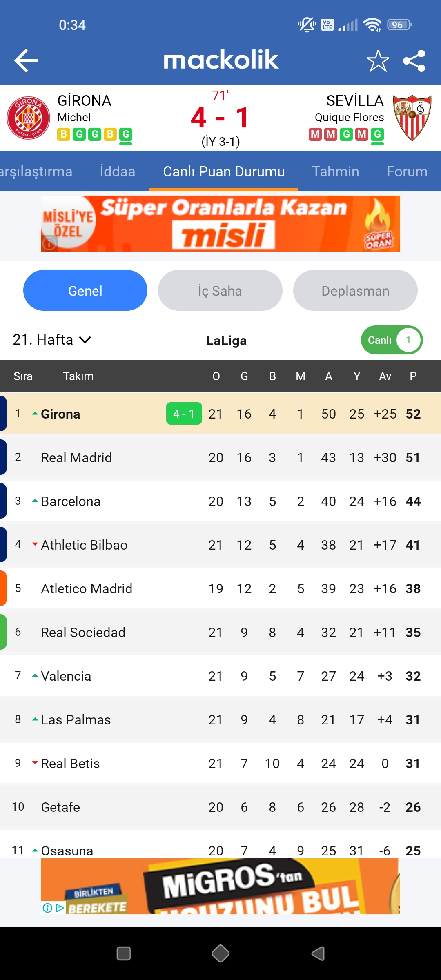The image size is (441, 980).
Task: Click Girona's last green G form badge
Action: (126, 134)
